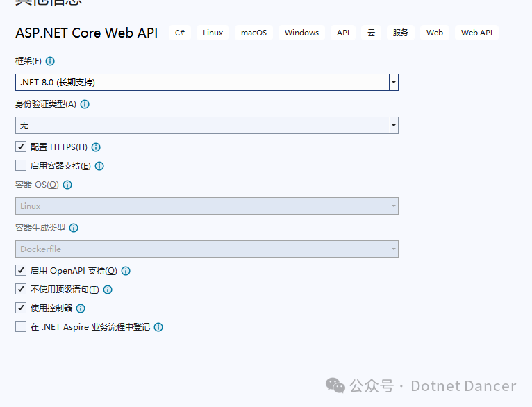Image resolution: width=532 pixels, height=407 pixels.
Task: Click the ASP.NET Core Web API title
Action: click(x=87, y=33)
